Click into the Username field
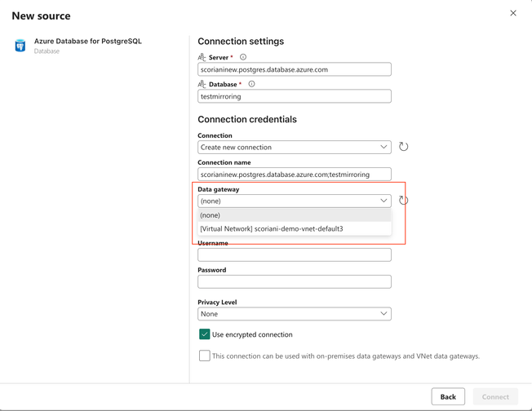This screenshot has height=411, width=532. (x=295, y=254)
